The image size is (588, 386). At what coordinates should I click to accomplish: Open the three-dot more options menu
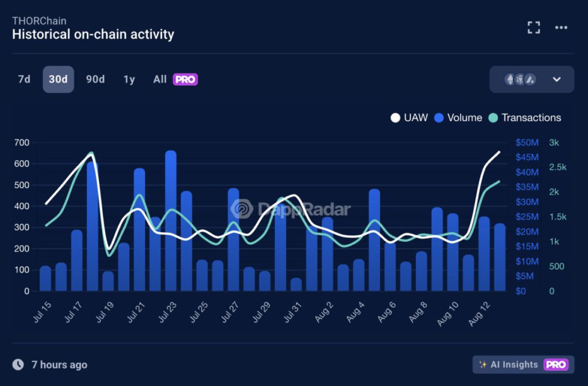561,27
